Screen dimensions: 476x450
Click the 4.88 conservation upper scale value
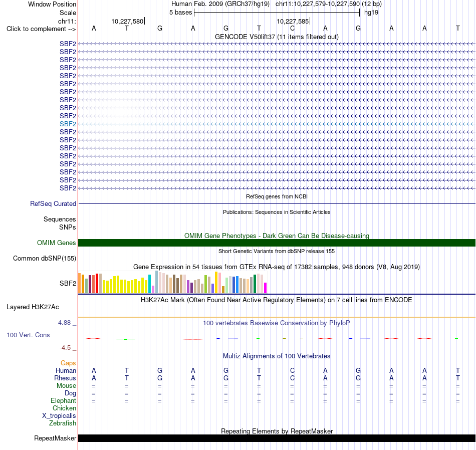coord(64,323)
